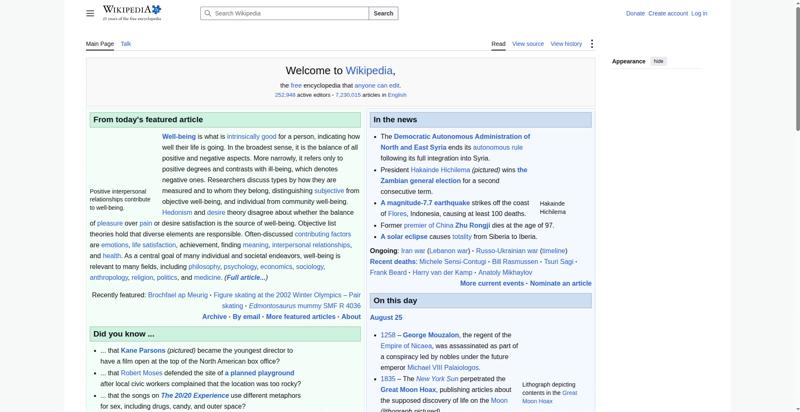Open the hamburger main menu icon
800x412 pixels.
[90, 13]
